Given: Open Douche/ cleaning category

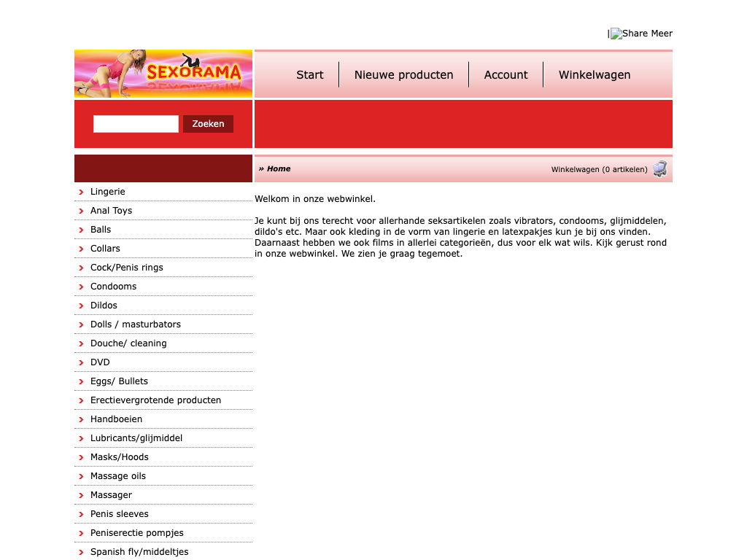Looking at the screenshot, I should point(128,343).
